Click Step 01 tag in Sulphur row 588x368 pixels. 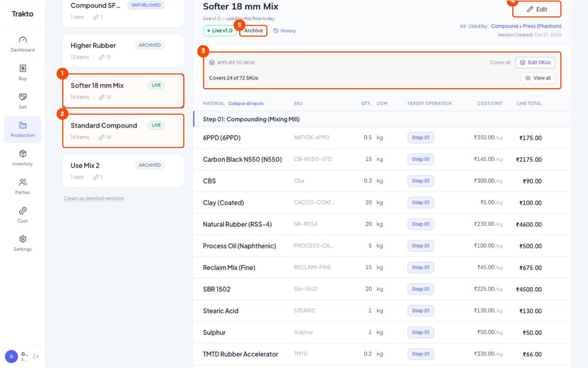point(420,332)
